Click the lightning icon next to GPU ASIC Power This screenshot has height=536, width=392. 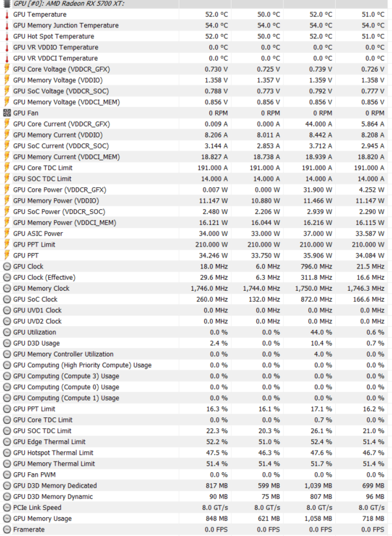pos(7,233)
